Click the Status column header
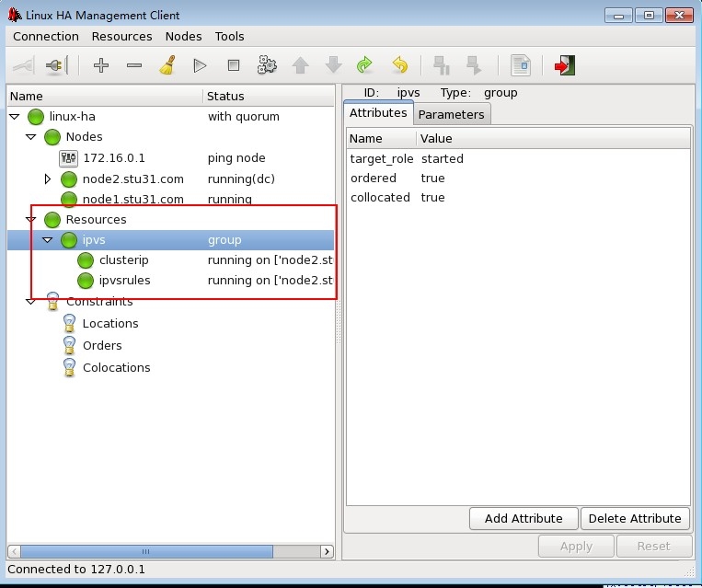 (269, 97)
